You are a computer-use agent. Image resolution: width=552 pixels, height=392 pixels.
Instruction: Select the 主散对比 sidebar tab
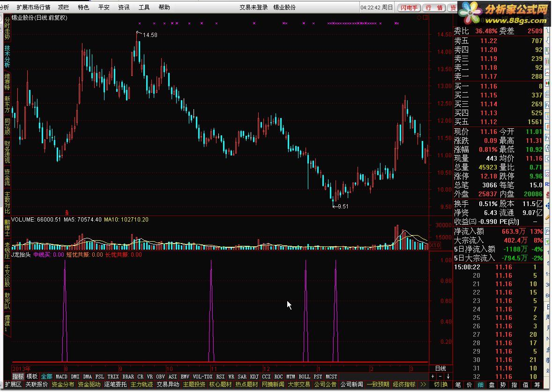click(7, 203)
